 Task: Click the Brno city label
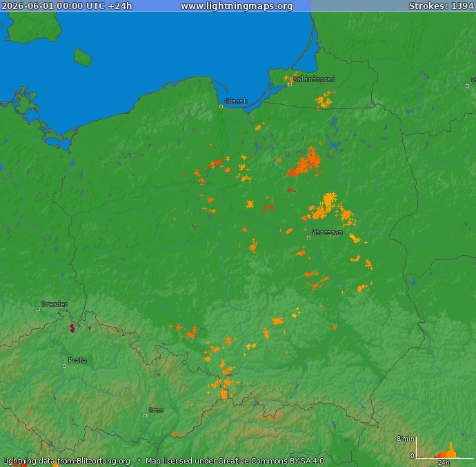click(157, 410)
